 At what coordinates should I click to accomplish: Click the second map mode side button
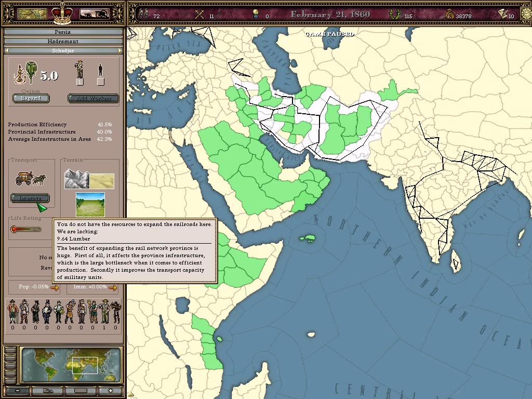11,357
